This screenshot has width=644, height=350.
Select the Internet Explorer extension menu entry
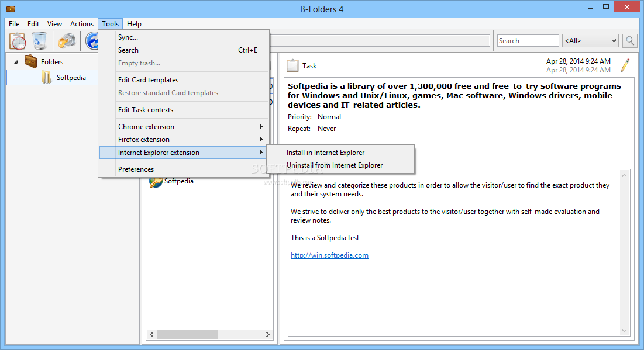tap(184, 153)
